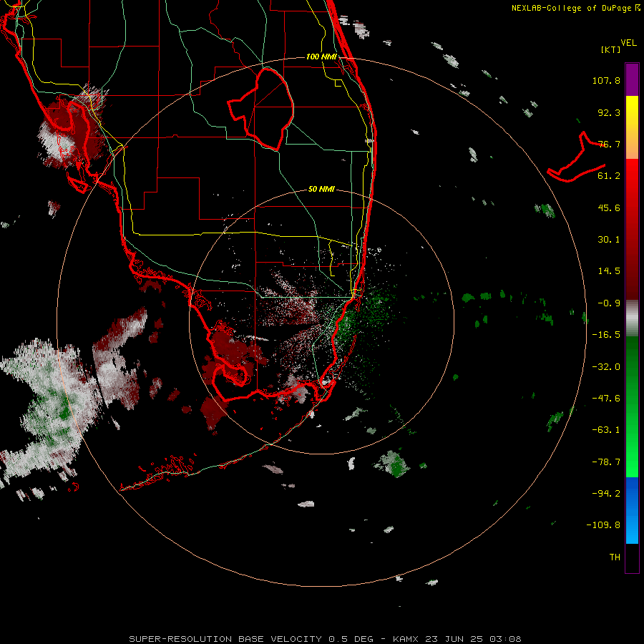This screenshot has width=644, height=644.
Task: Click the VEL legend heading
Action: point(628,43)
